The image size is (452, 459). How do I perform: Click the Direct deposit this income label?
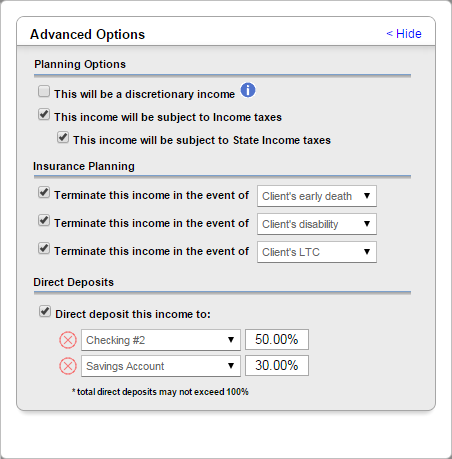[x=133, y=314]
